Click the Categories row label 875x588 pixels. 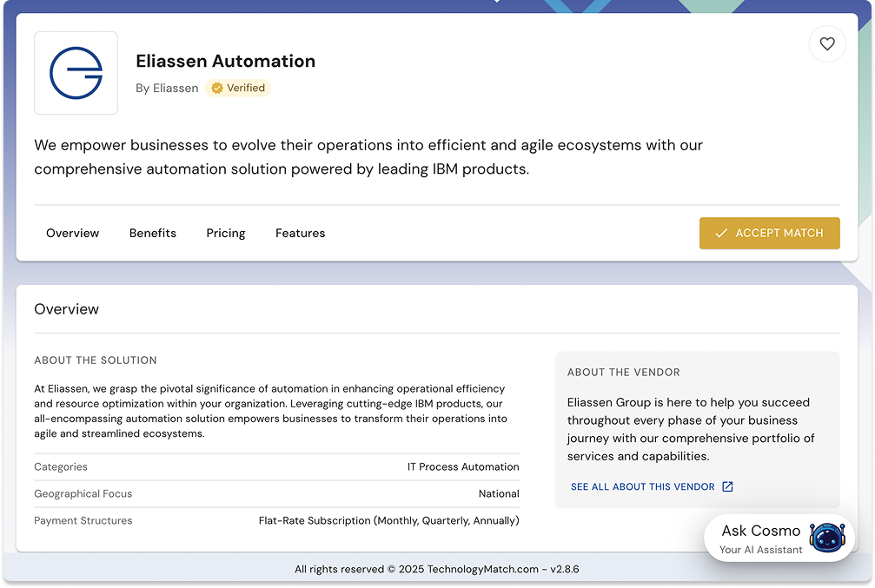pos(61,467)
